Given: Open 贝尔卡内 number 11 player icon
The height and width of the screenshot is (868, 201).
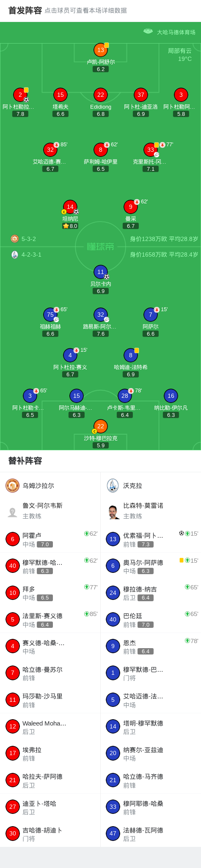Looking at the screenshot, I should click(100, 272).
